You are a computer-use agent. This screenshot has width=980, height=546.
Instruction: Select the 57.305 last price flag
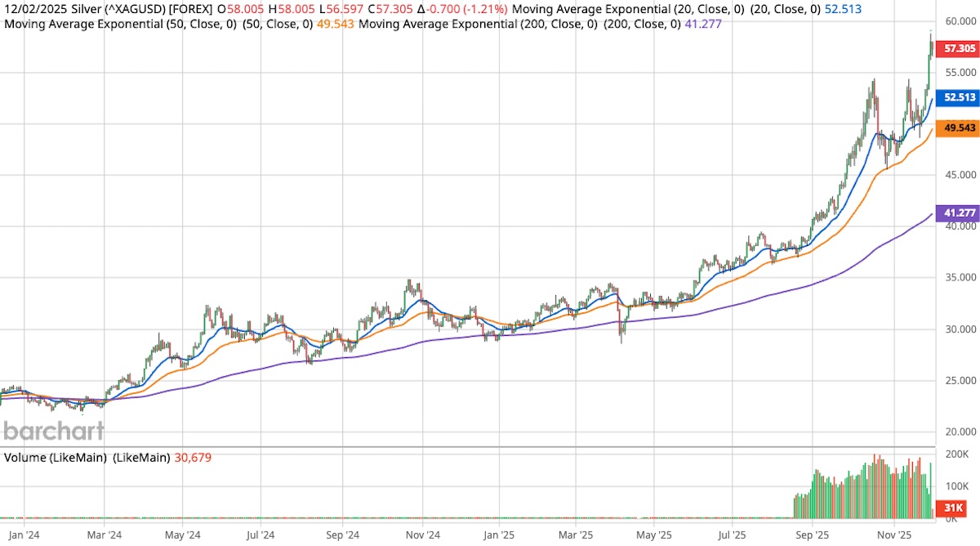point(956,49)
